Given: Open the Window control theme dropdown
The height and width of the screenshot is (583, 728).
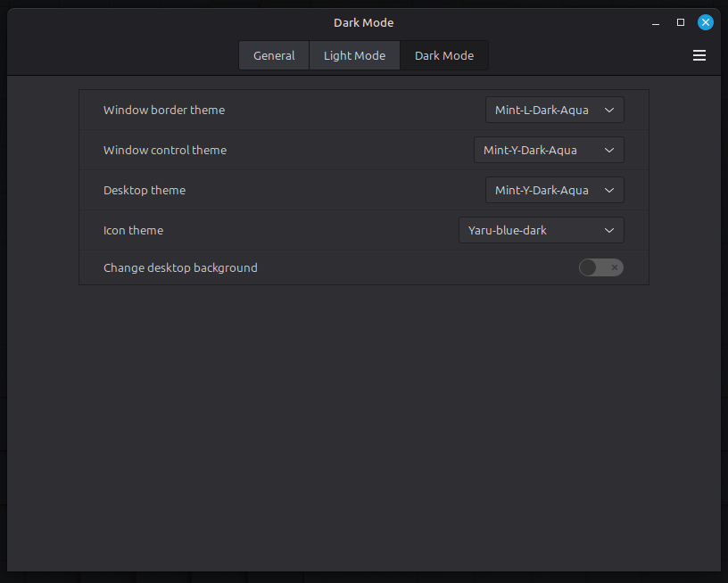Looking at the screenshot, I should pyautogui.click(x=549, y=150).
